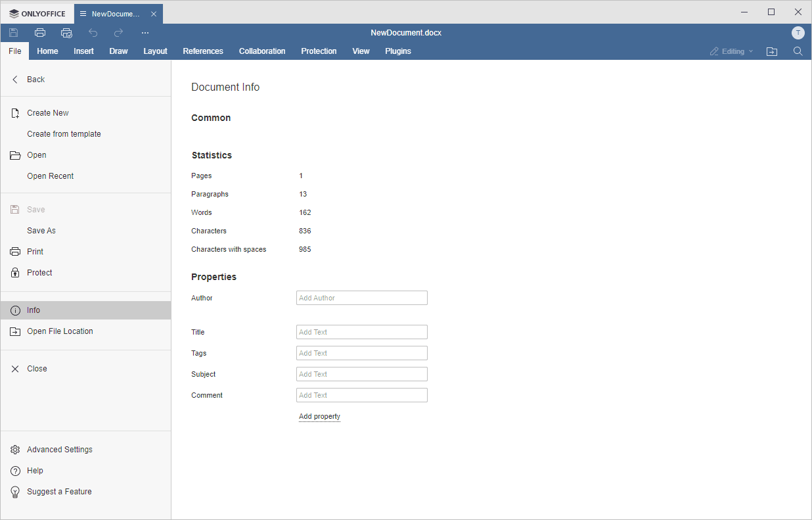Viewport: 812px width, 520px height.
Task: Click the Print icon in the title toolbar
Action: [x=40, y=33]
